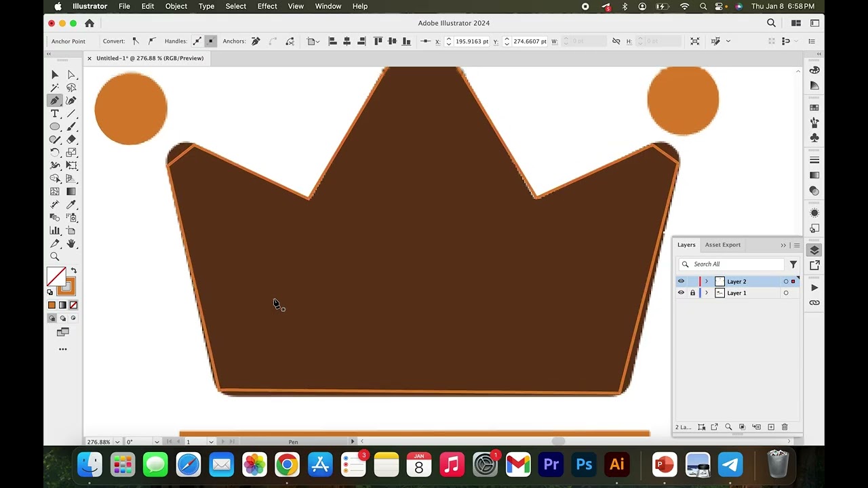Unlock Layer 1 via the lock icon
868x488 pixels.
[692, 293]
